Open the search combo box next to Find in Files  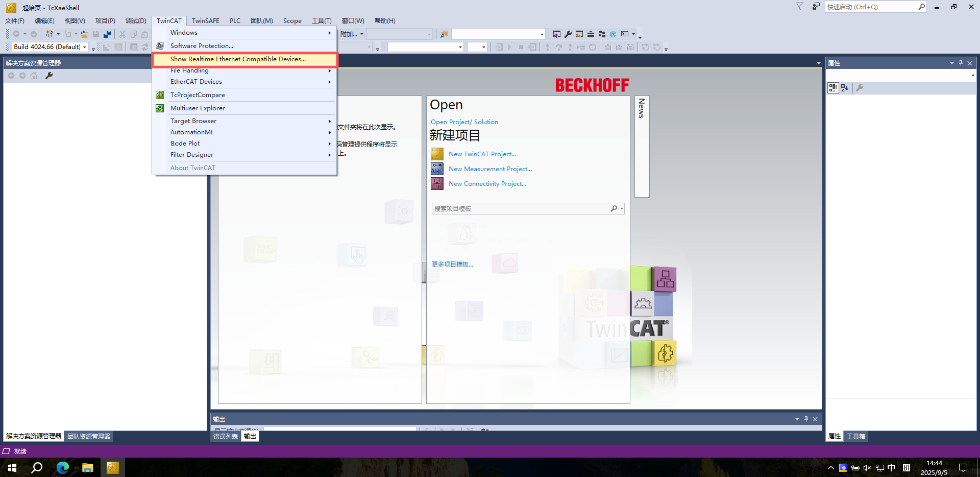[498, 34]
